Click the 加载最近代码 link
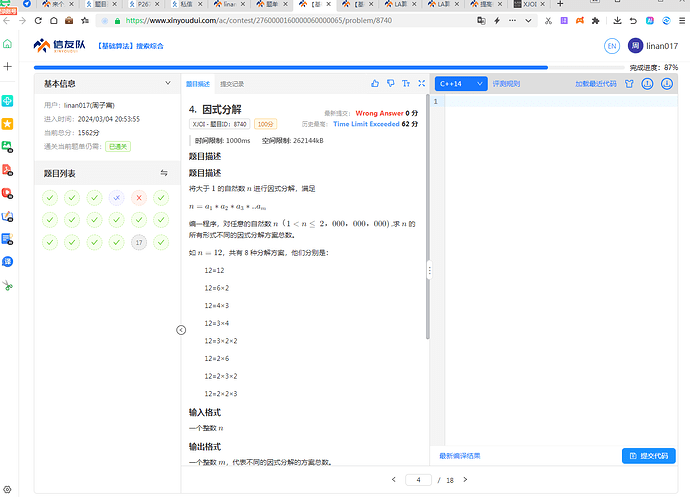690x497 pixels. [x=595, y=84]
